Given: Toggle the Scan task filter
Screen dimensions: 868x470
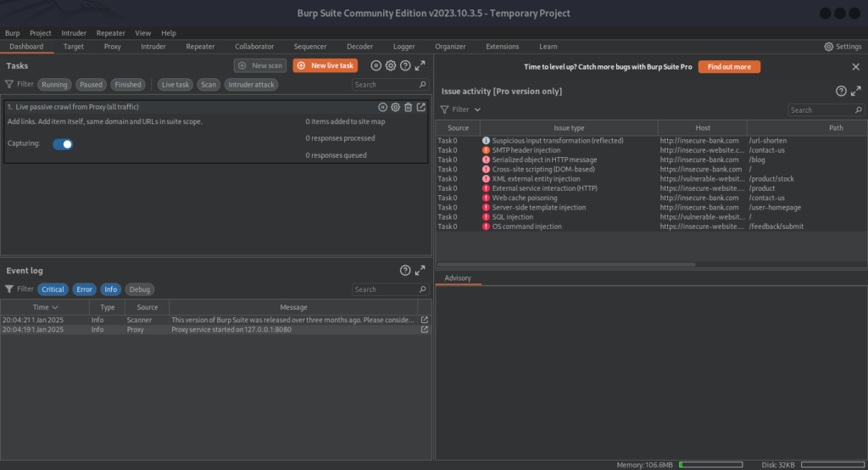Looking at the screenshot, I should pyautogui.click(x=209, y=85).
